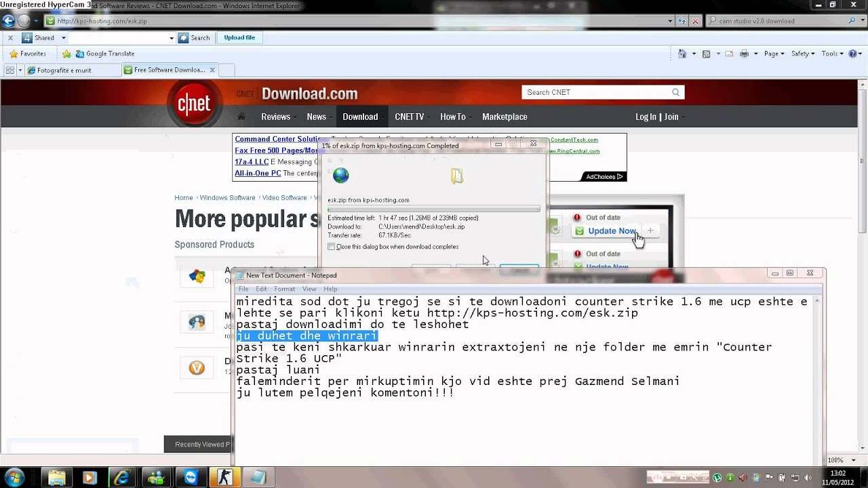
Task: Click the CNET search magnifier icon
Action: pyautogui.click(x=676, y=92)
